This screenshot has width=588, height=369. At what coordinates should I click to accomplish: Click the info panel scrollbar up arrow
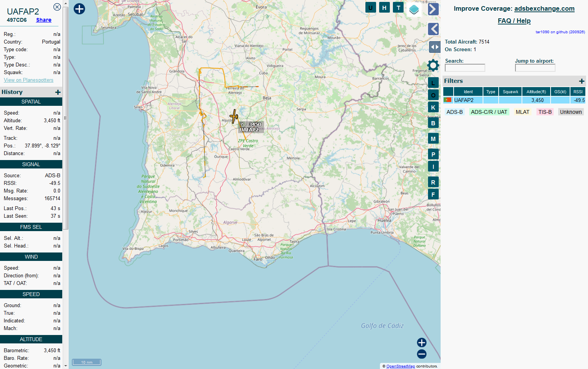(66, 3)
